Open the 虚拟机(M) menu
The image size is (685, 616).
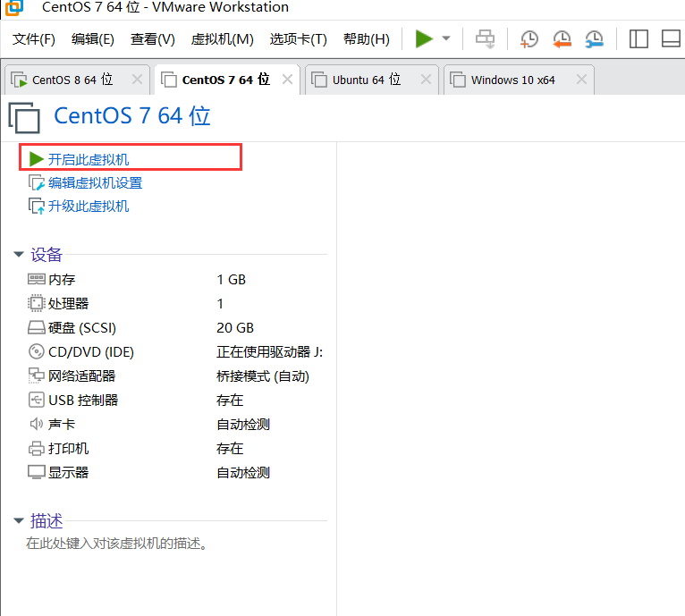pos(222,39)
